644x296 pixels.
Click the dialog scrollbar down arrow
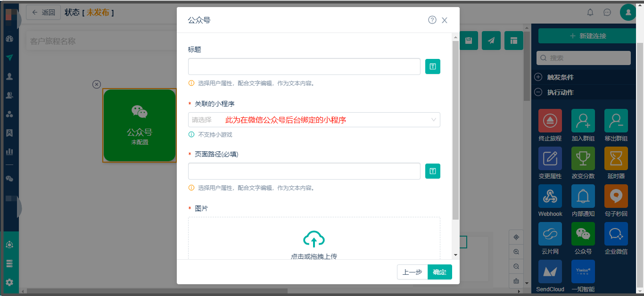(455, 255)
